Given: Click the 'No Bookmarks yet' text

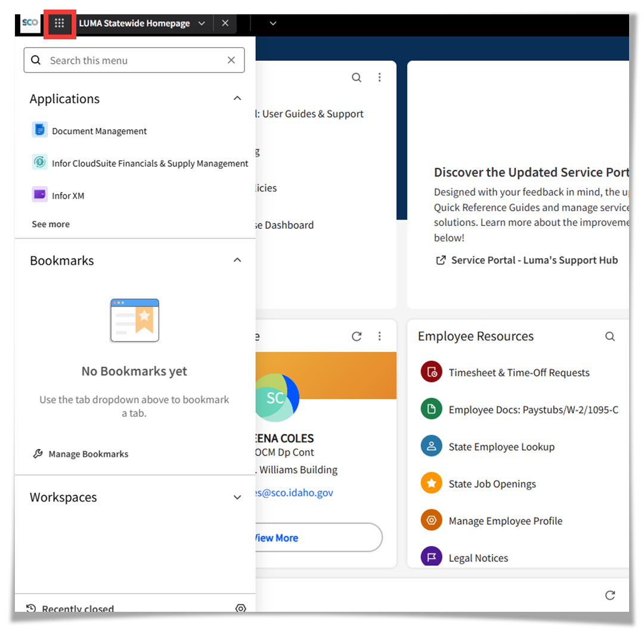Looking at the screenshot, I should [x=134, y=371].
